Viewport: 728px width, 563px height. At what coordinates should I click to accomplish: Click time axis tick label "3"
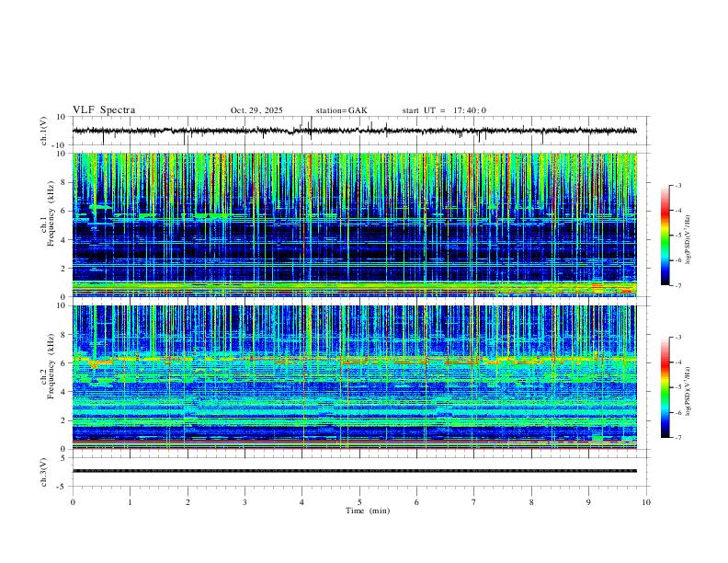(x=245, y=502)
